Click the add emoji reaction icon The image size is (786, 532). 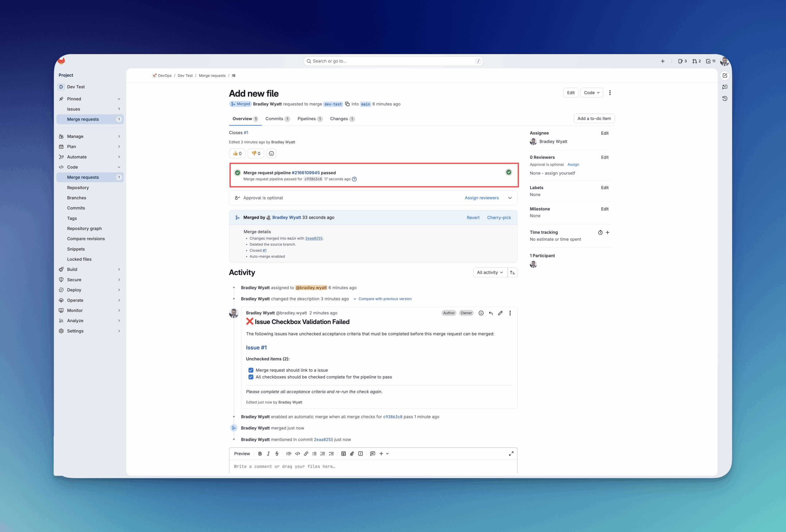tap(271, 153)
